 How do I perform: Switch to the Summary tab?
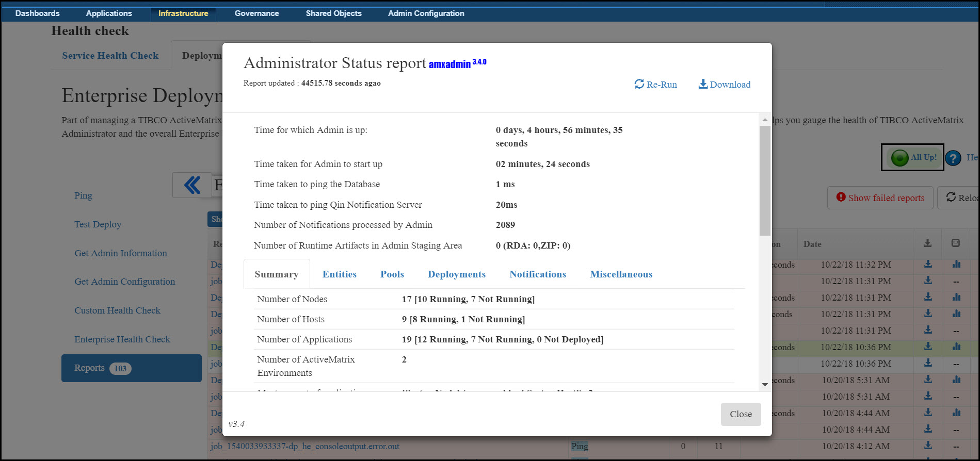click(x=277, y=274)
